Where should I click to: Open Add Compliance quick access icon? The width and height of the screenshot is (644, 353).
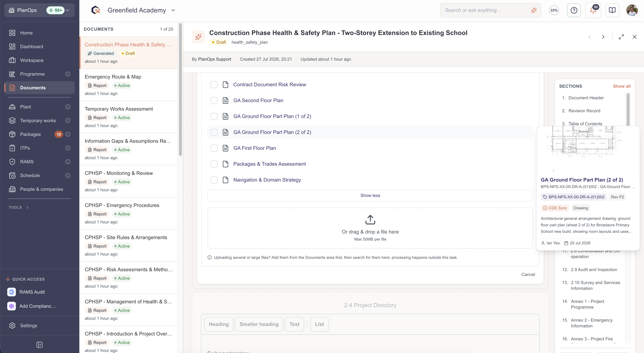12,306
